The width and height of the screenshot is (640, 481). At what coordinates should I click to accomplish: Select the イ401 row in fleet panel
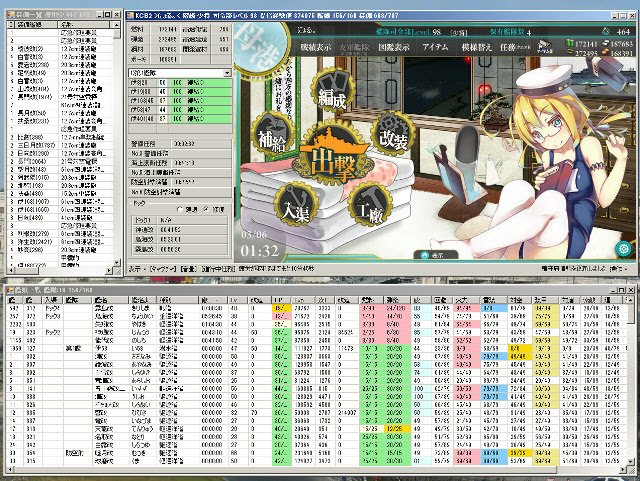pyautogui.click(x=180, y=119)
